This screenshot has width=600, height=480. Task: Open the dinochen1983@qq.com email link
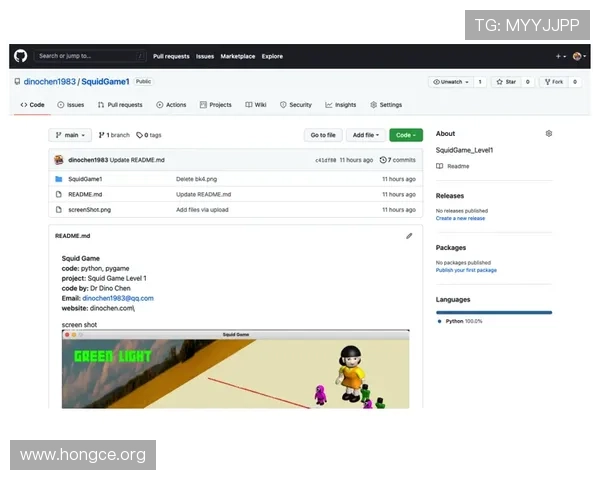click(118, 298)
